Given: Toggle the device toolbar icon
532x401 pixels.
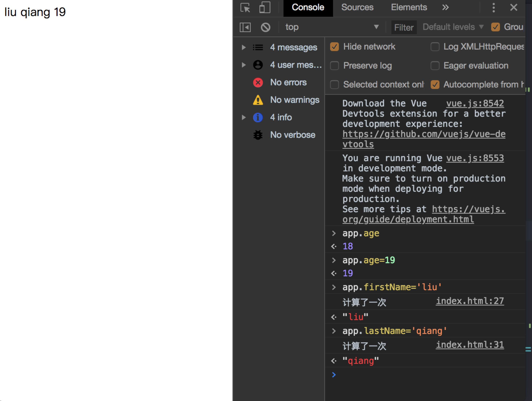Looking at the screenshot, I should pos(265,8).
